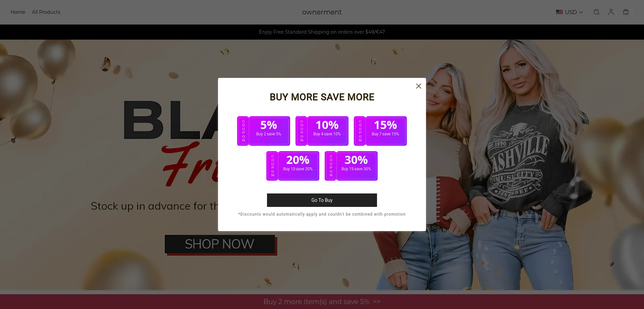Select the 5% coupon card
Screen dimensions: 644x309
coord(264,131)
